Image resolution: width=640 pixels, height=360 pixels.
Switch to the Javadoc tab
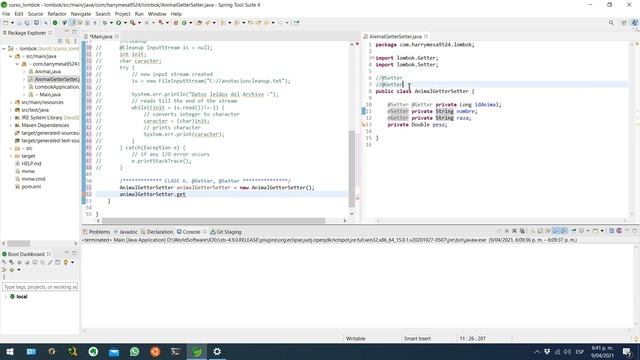(126, 231)
